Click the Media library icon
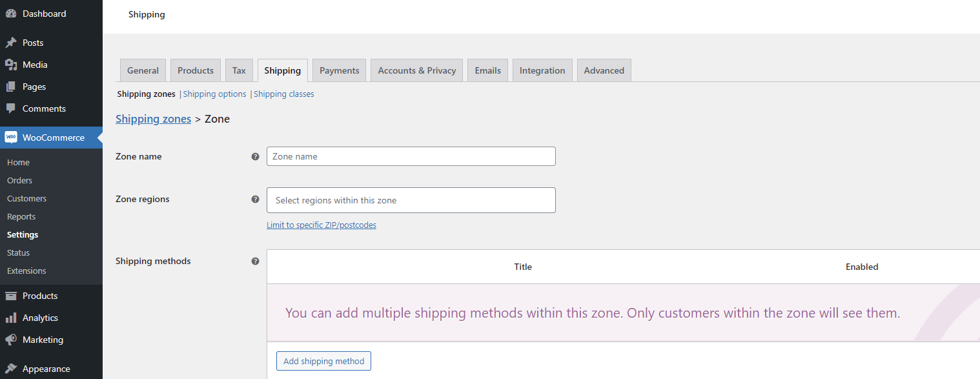 pyautogui.click(x=11, y=65)
